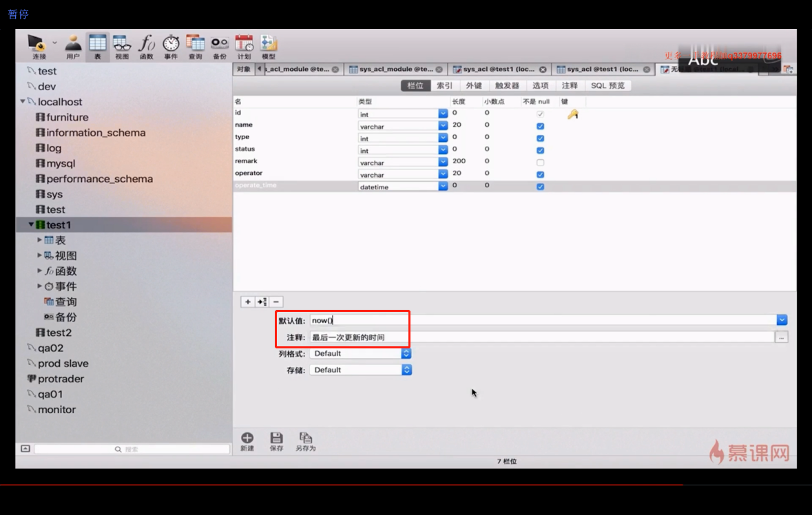Open the 计划 schedule toolbar icon
Image resolution: width=812 pixels, height=515 pixels.
tap(244, 47)
